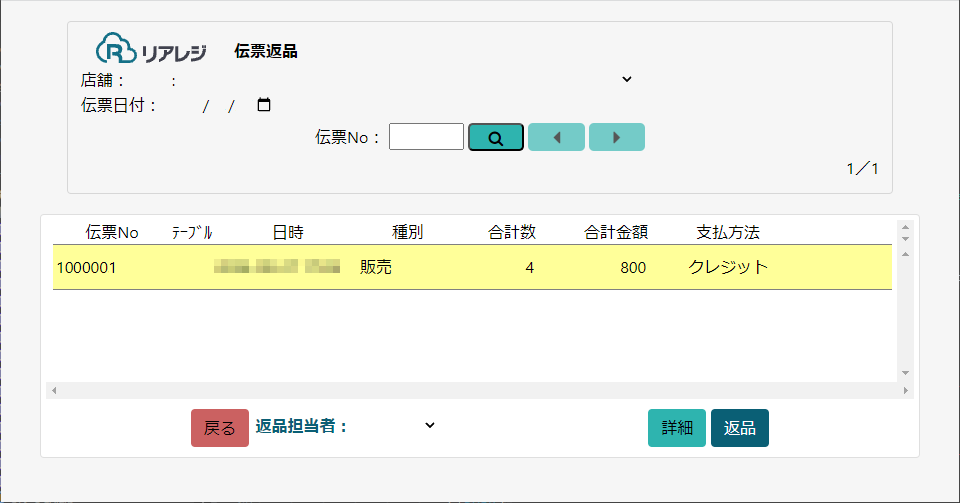Click the 伝票No column header

pyautogui.click(x=112, y=232)
